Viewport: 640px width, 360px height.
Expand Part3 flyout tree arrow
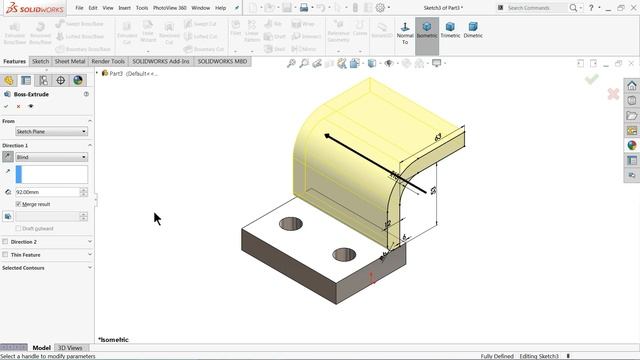click(x=97, y=73)
